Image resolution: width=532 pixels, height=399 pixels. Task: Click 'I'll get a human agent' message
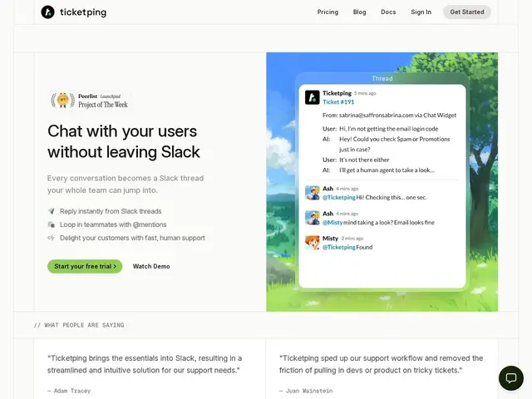[x=387, y=170]
